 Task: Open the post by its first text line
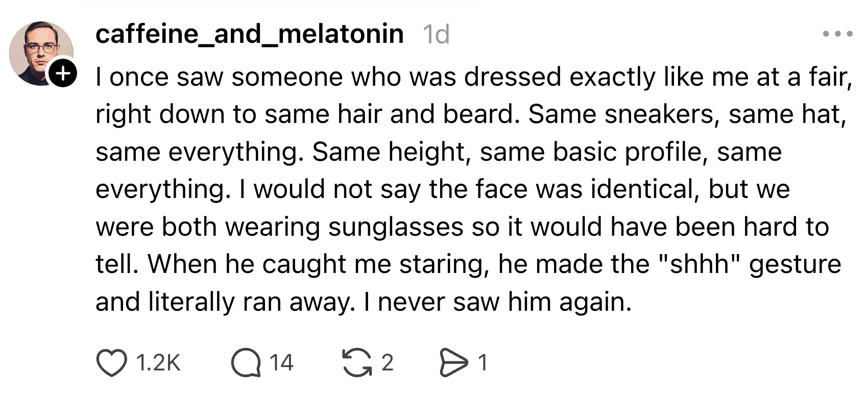pos(474,78)
